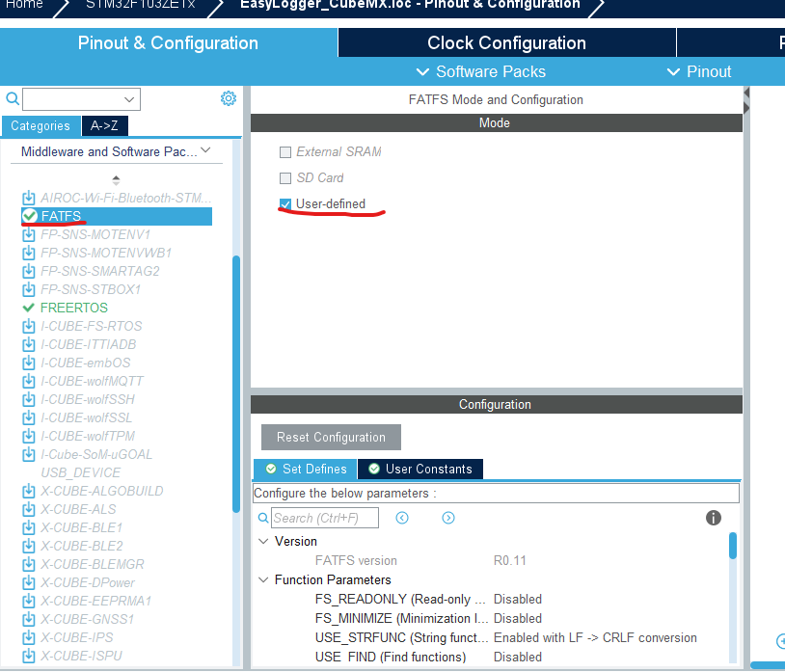Click the USE_FIND Disabled value
This screenshot has width=785, height=672.
518,657
